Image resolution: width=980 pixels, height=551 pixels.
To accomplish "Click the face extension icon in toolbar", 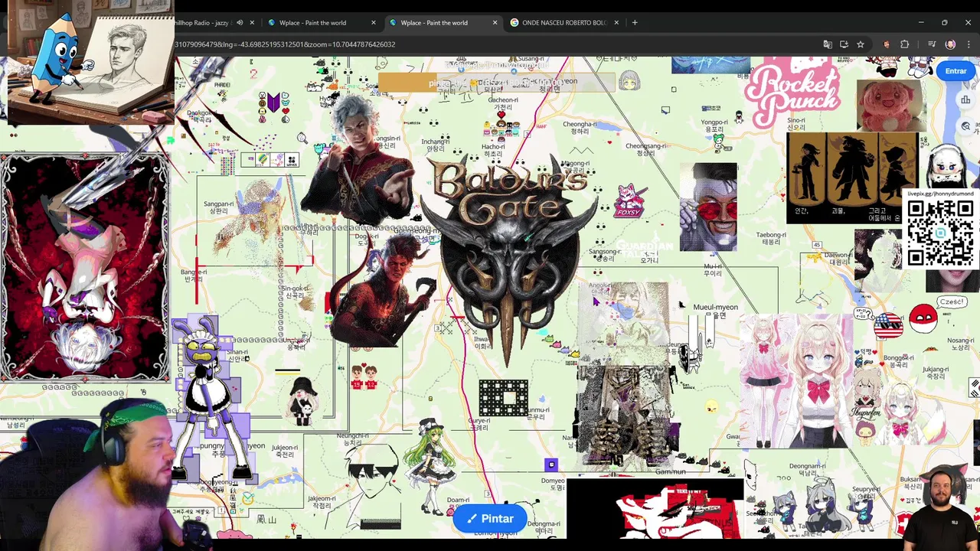I will point(887,44).
